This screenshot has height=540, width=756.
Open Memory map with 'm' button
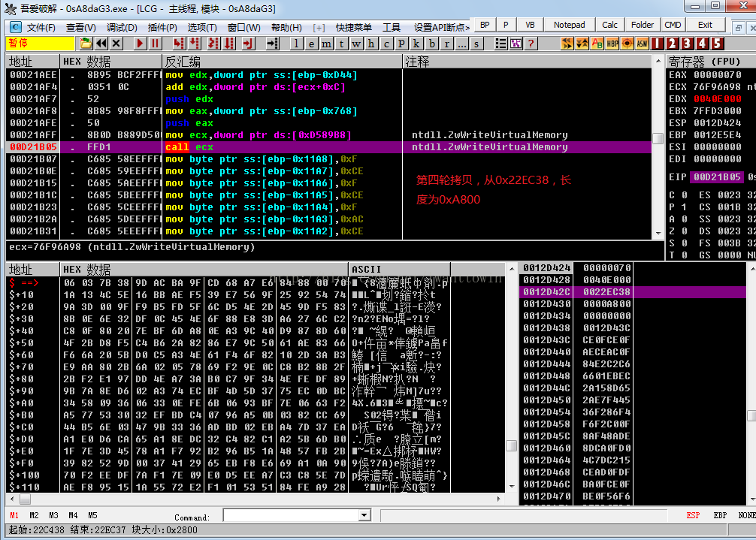326,44
